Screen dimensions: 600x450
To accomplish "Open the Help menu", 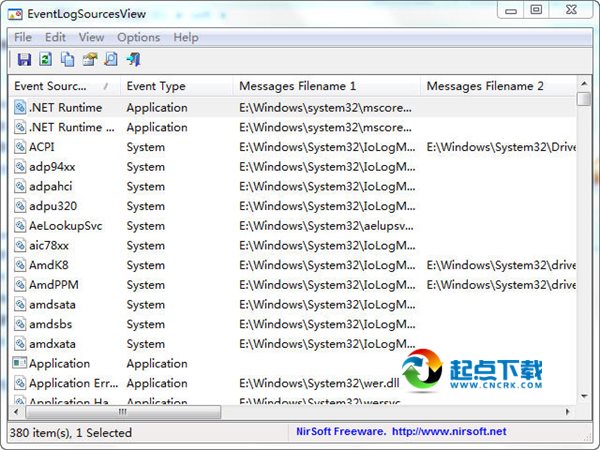I will point(186,38).
